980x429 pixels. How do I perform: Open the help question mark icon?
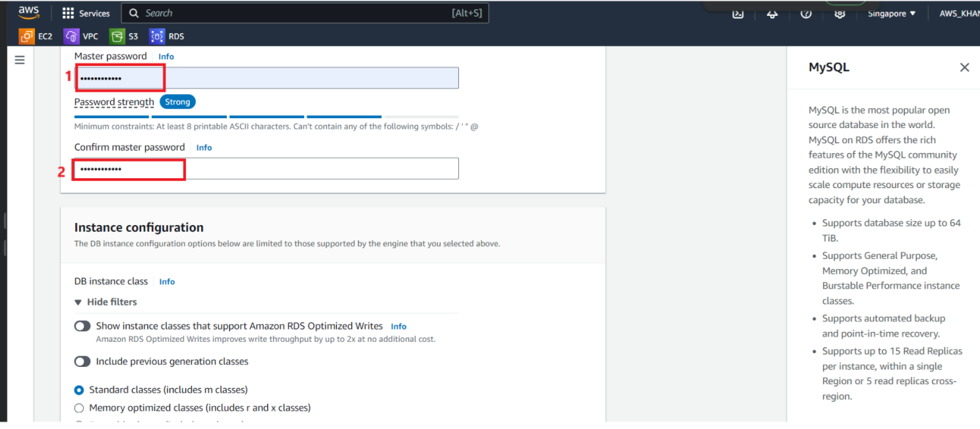[x=806, y=14]
